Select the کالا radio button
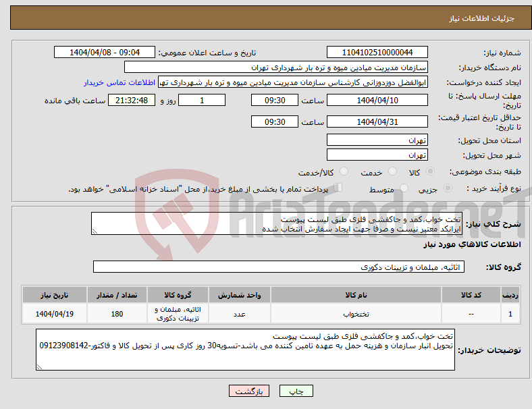Viewport: 532px width, 409px height. click(430, 171)
